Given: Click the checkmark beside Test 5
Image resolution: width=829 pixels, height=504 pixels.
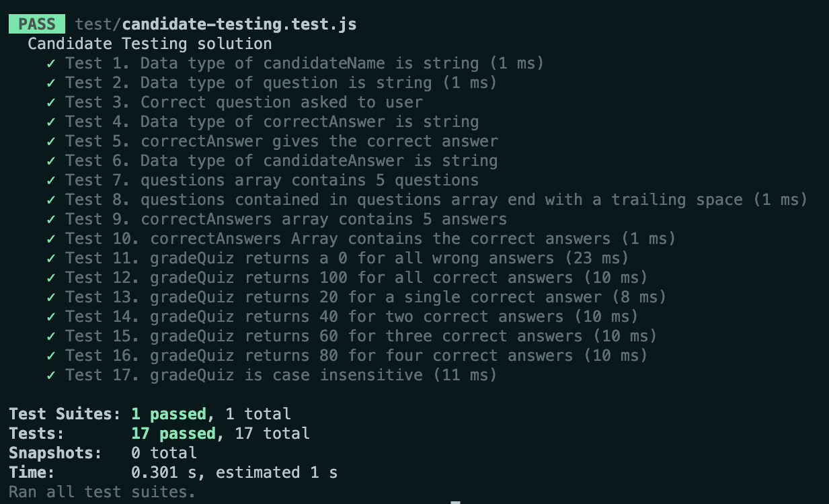Looking at the screenshot, I should point(51,142).
